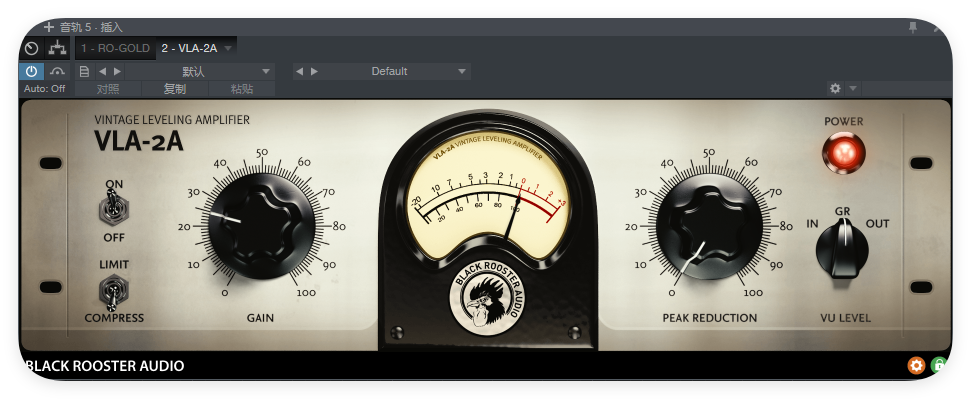Expand the arrow beside header gear icon
This screenshot has width=971, height=399.
tap(853, 89)
